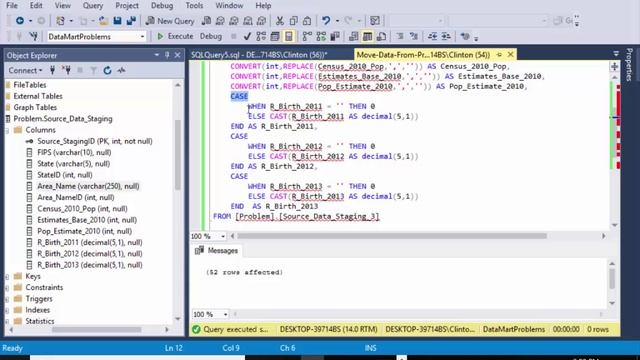Specify values for template parameters

pyautogui.click(x=465, y=36)
